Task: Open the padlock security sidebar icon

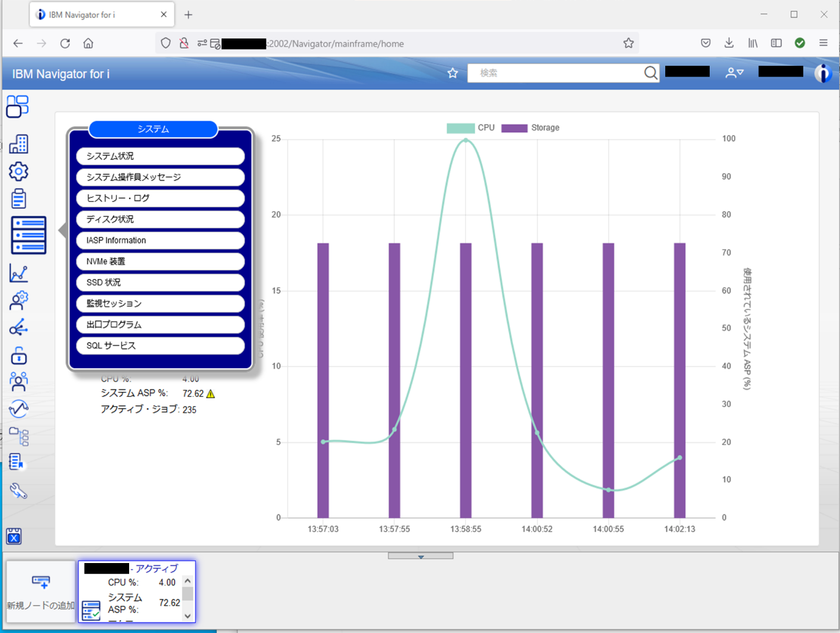Action: coord(18,355)
